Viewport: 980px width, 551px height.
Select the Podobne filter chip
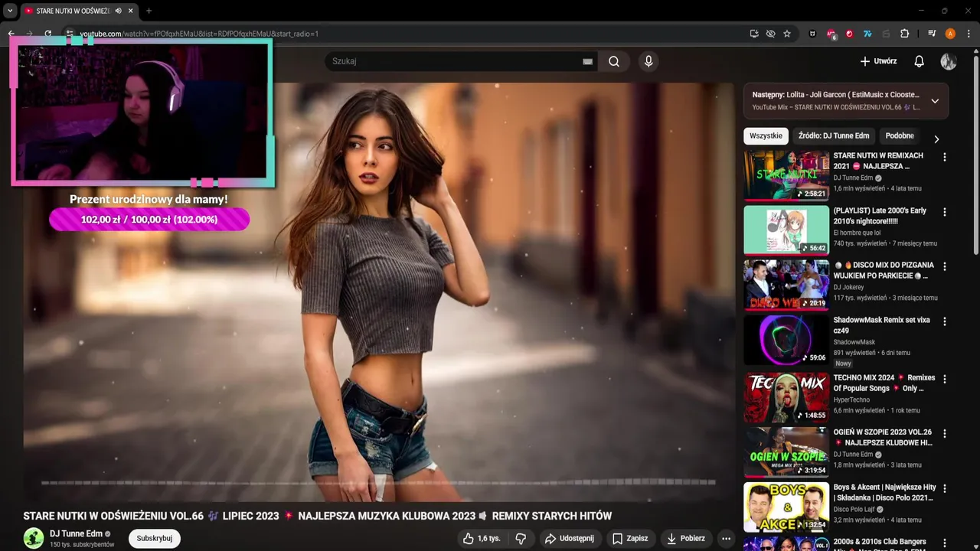900,135
